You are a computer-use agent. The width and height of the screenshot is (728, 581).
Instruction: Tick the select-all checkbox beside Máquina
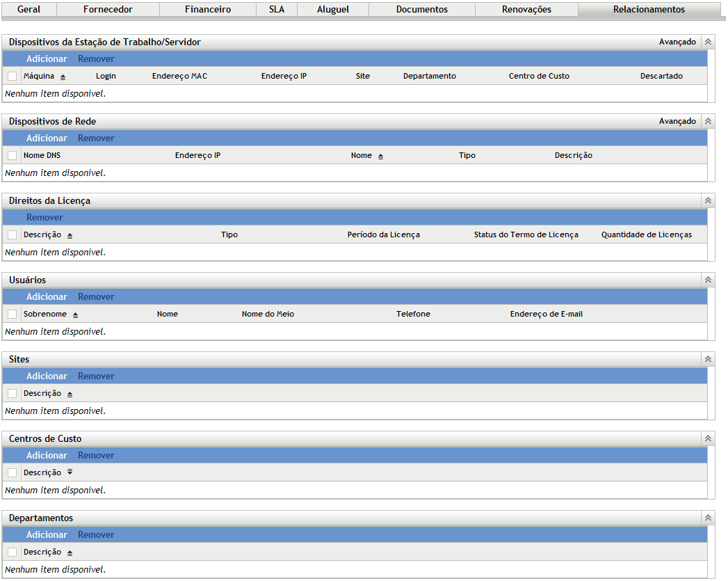click(x=12, y=76)
